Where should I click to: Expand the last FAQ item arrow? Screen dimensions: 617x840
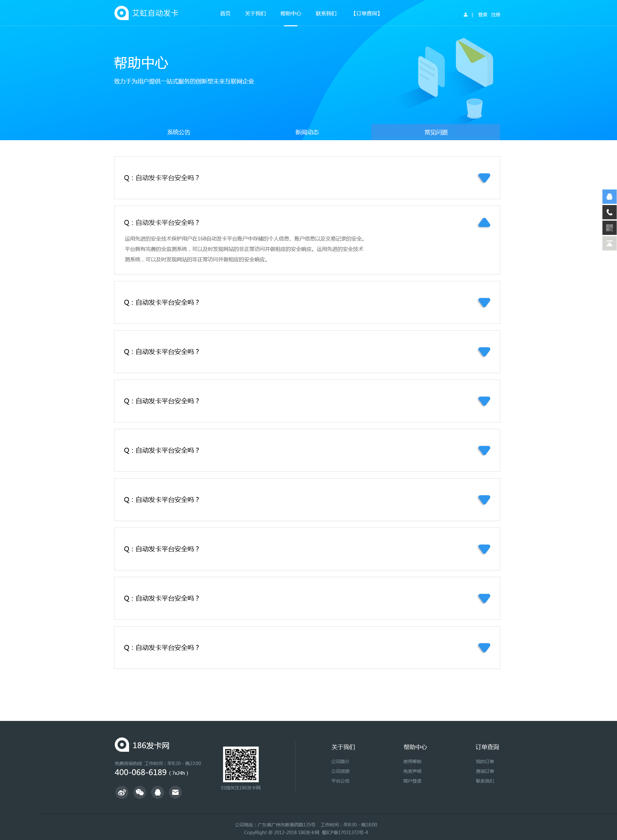coord(484,648)
